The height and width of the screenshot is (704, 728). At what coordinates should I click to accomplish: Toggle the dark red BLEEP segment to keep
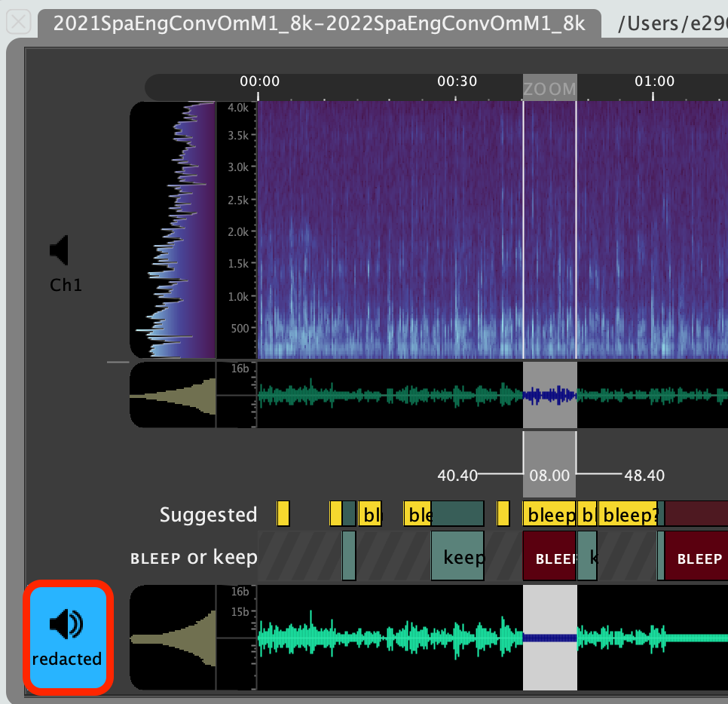coord(551,558)
